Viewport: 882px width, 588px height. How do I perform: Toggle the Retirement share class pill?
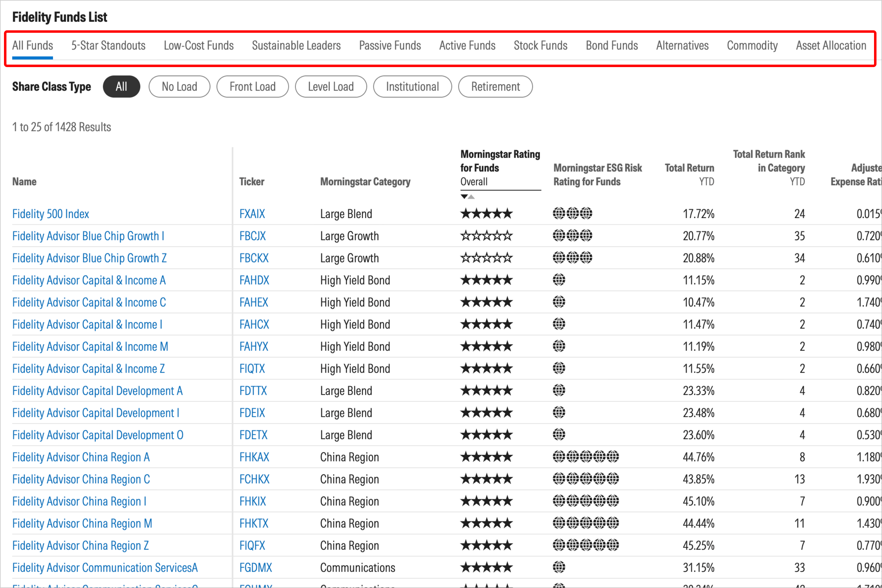496,87
